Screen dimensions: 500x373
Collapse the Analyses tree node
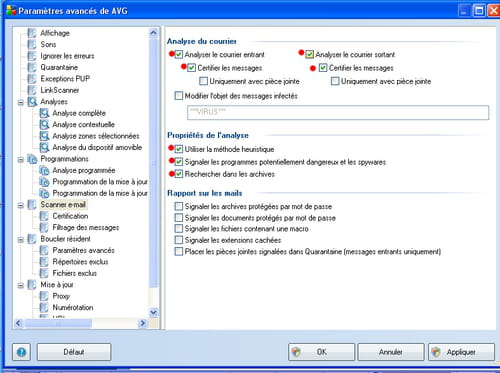click(21, 102)
